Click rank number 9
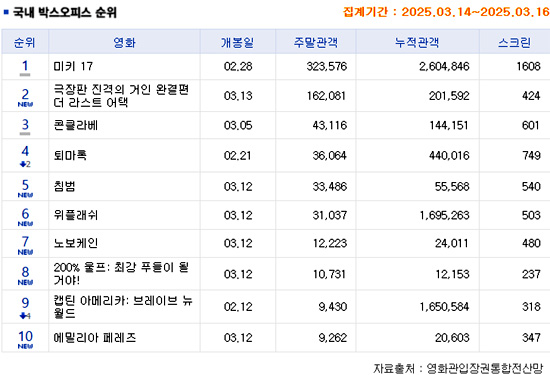The width and height of the screenshot is (550, 375). [x=25, y=303]
